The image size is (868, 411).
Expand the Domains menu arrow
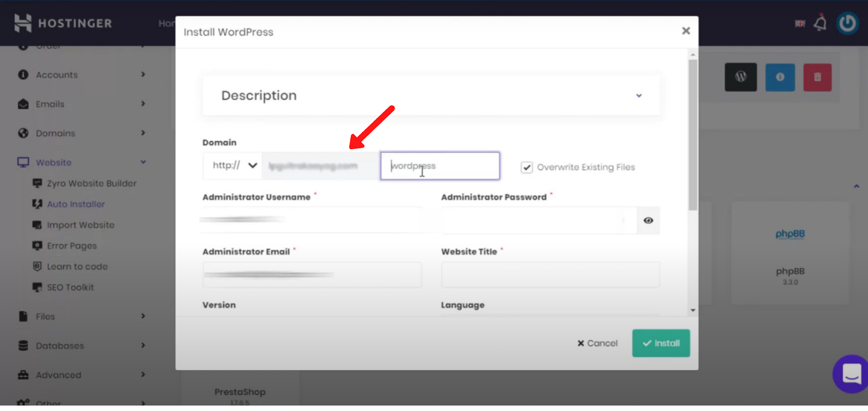click(x=143, y=133)
